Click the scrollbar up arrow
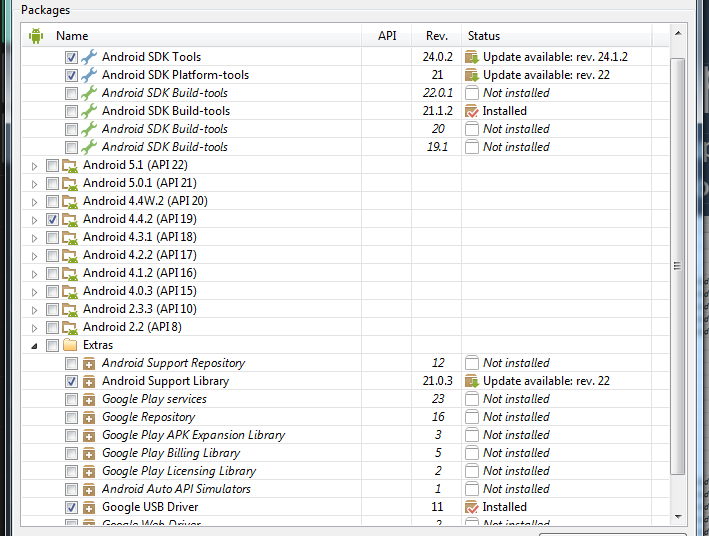709x536 pixels. [x=678, y=33]
